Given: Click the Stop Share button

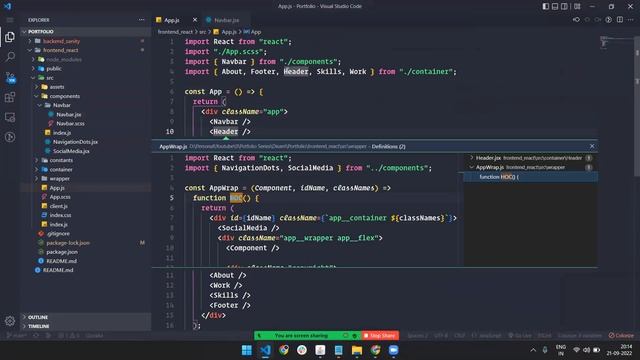Looking at the screenshot, I should point(380,336).
